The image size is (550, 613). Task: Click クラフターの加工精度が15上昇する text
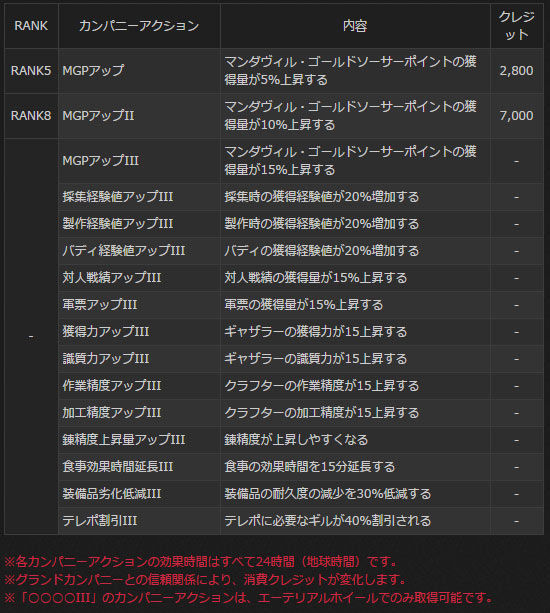tap(322, 412)
